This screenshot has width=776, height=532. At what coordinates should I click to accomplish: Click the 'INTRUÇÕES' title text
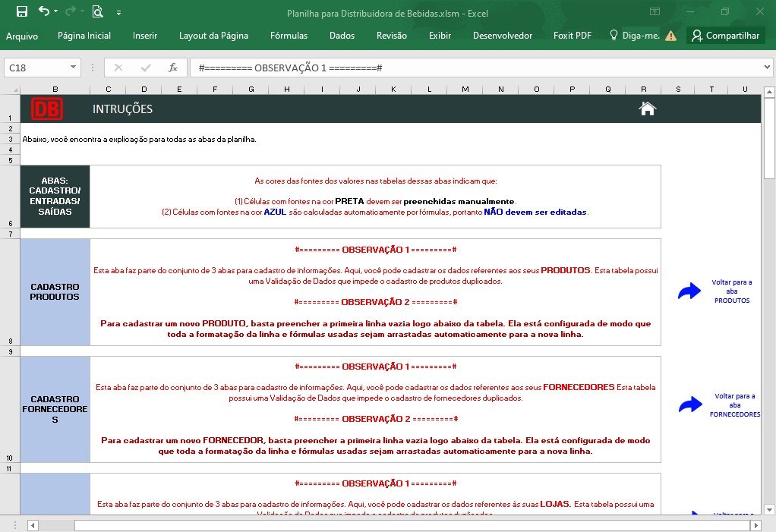click(x=122, y=109)
